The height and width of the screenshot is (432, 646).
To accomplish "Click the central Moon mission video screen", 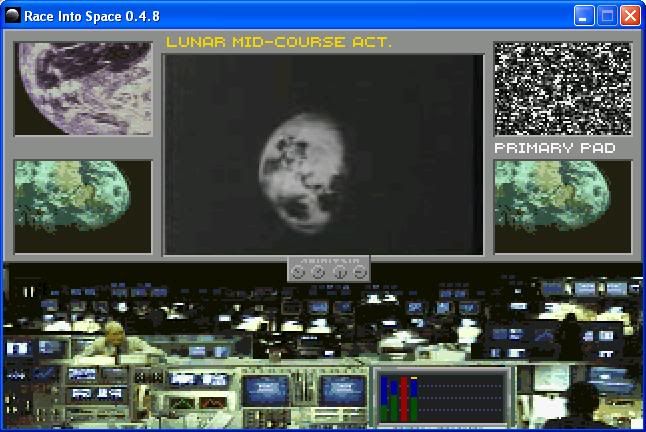I will tap(323, 154).
